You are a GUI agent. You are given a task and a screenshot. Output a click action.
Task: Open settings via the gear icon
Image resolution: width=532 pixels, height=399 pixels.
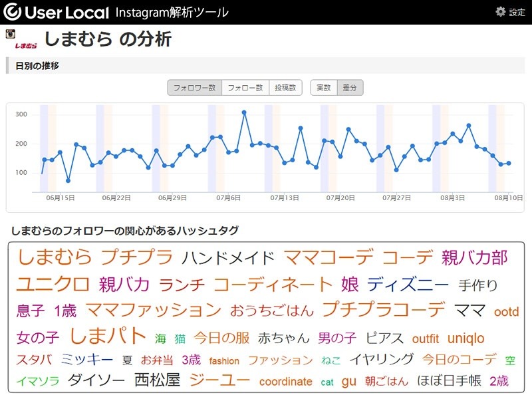(500, 12)
